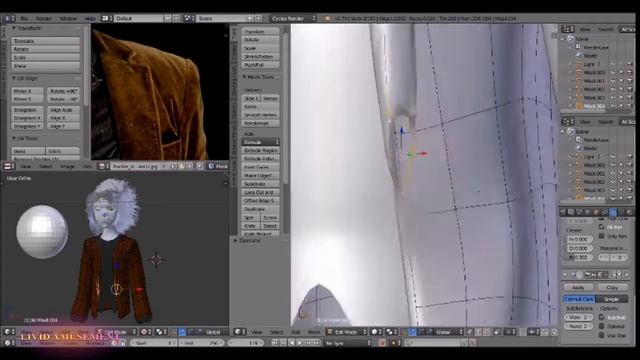Open the Extrude dropdown in tool shelf
Image resolution: width=640 pixels, height=360 pixels.
point(260,142)
